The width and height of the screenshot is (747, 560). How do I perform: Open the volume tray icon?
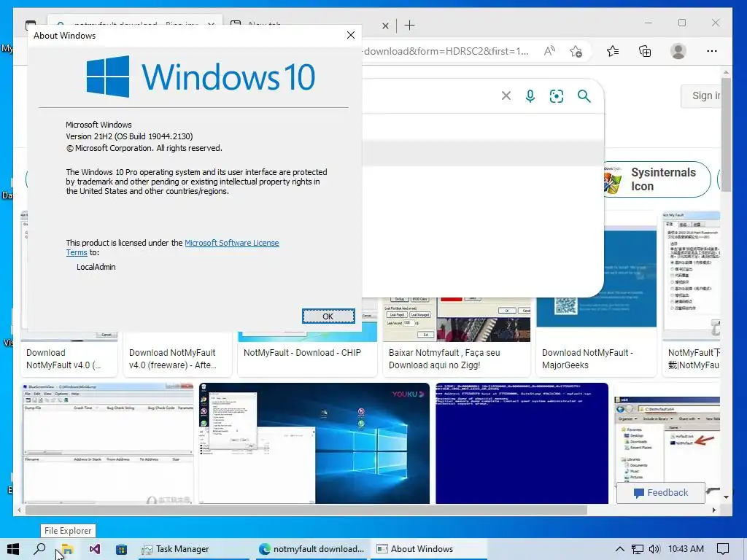[654, 549]
